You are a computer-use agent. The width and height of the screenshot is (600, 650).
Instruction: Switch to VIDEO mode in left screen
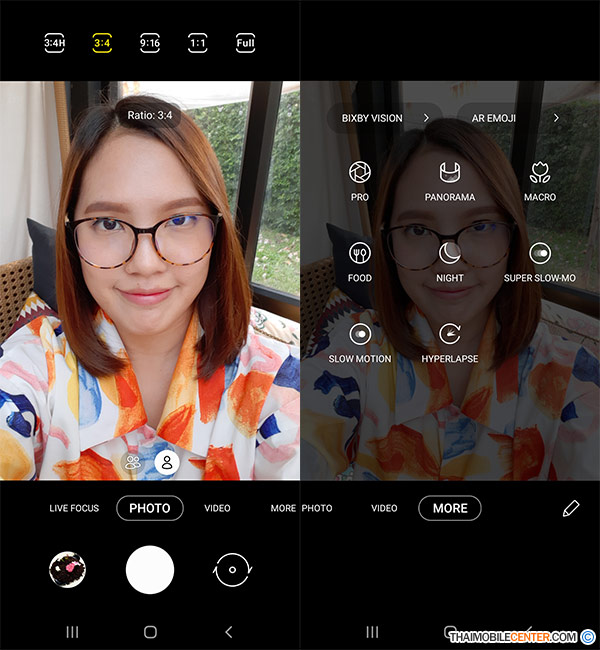(x=217, y=508)
